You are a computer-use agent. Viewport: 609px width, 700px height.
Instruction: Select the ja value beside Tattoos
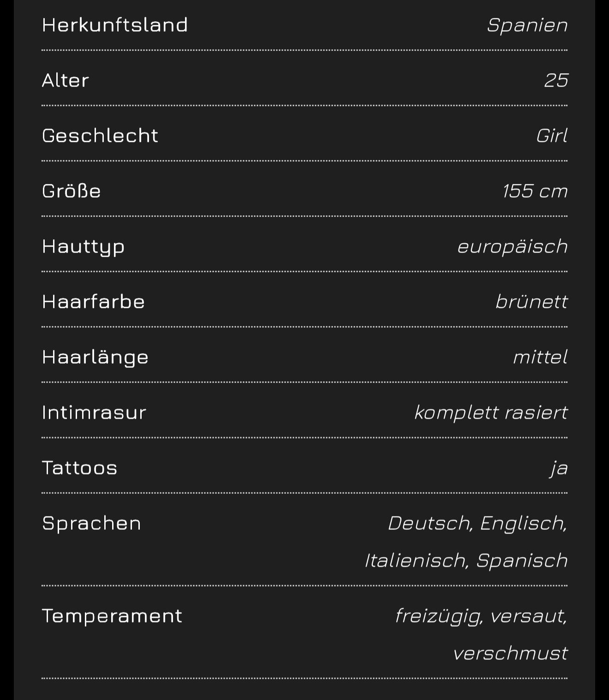tap(559, 469)
